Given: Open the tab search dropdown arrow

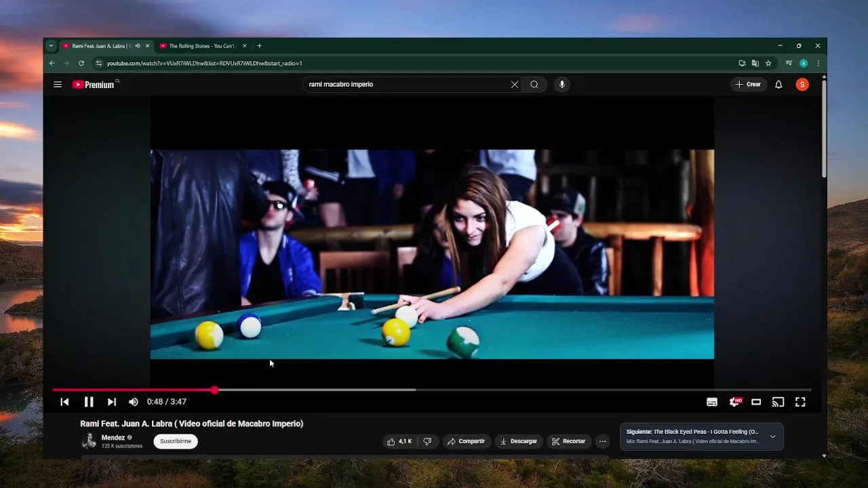Looking at the screenshot, I should (x=51, y=46).
